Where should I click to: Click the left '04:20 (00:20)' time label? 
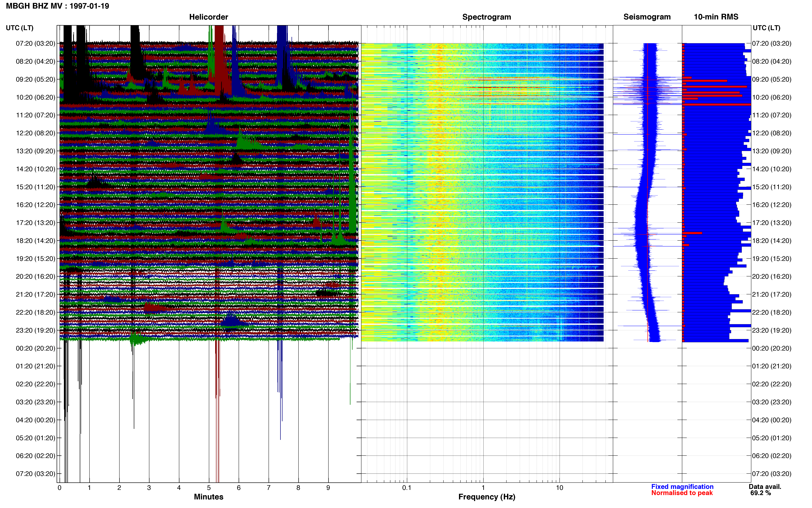click(x=36, y=420)
